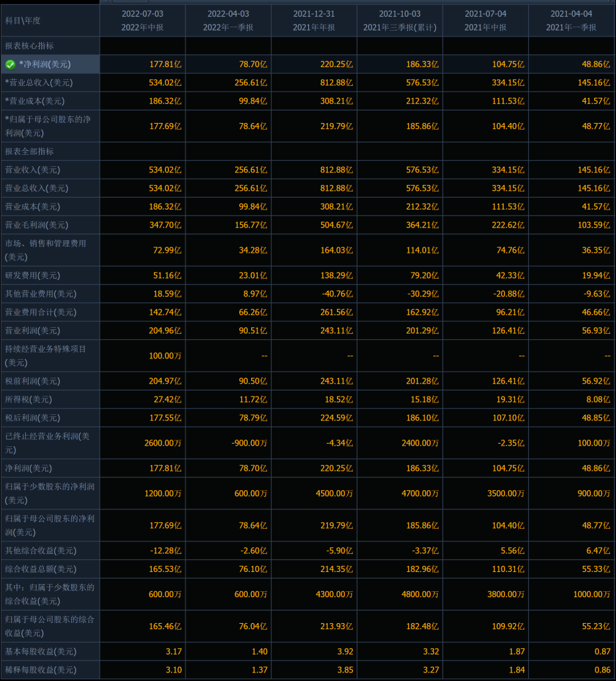Viewport: 616px width, 681px height.
Task: Click 347.70亿 in the 营业毛利润 row
Action: [x=165, y=225]
